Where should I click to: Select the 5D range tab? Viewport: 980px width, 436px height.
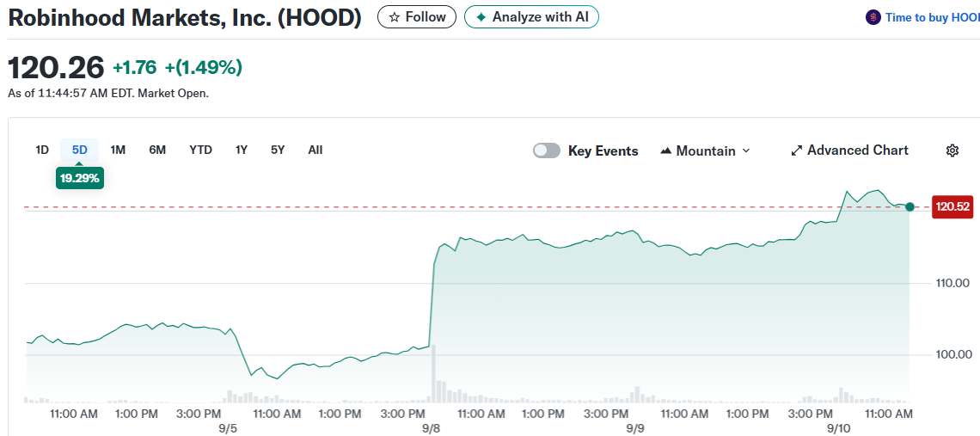pyautogui.click(x=79, y=150)
